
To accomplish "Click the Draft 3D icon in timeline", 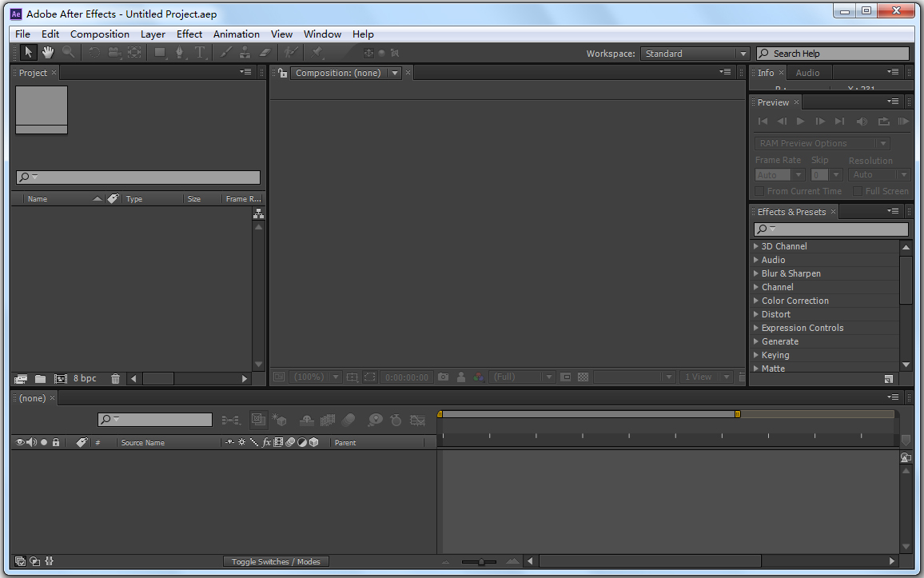I will [279, 420].
